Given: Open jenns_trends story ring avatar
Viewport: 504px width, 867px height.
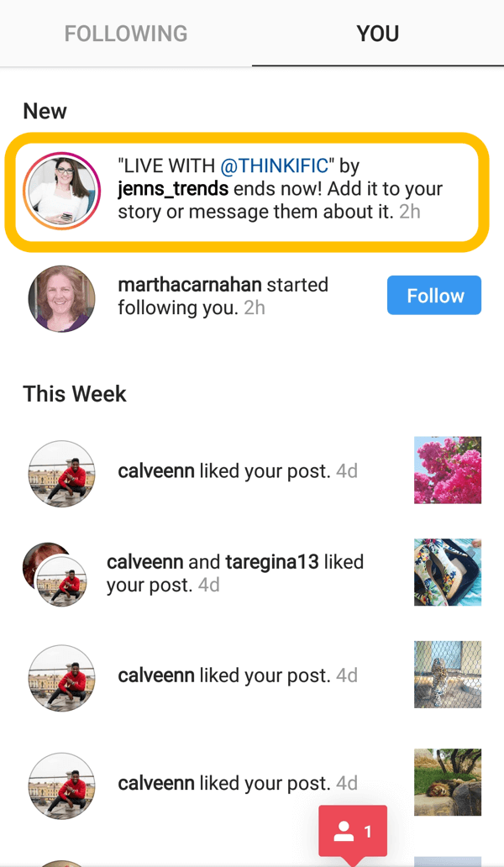Looking at the screenshot, I should 62,191.
